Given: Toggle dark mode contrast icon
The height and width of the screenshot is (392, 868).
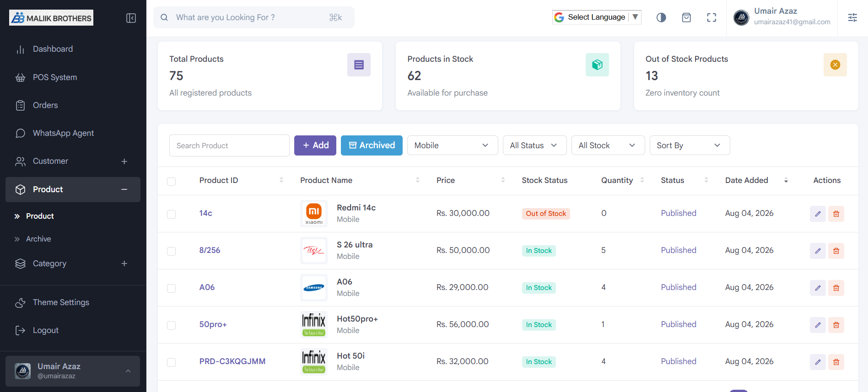Looking at the screenshot, I should pyautogui.click(x=661, y=17).
